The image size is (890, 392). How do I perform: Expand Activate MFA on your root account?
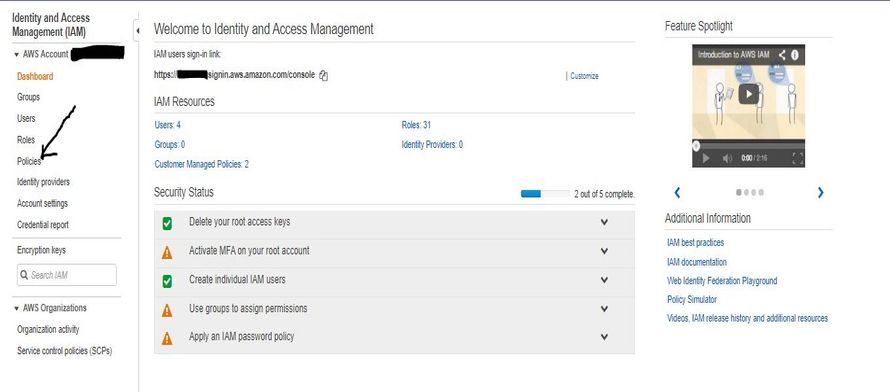pyautogui.click(x=604, y=251)
